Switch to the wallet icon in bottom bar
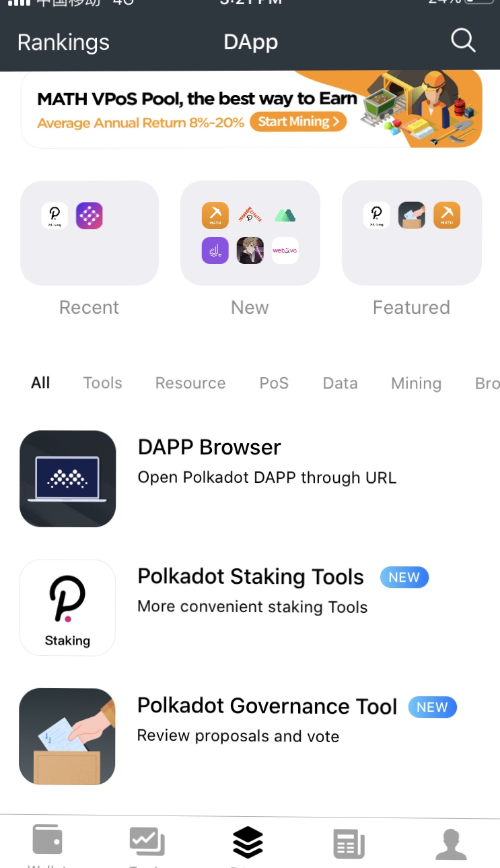The width and height of the screenshot is (500, 868). (48, 840)
